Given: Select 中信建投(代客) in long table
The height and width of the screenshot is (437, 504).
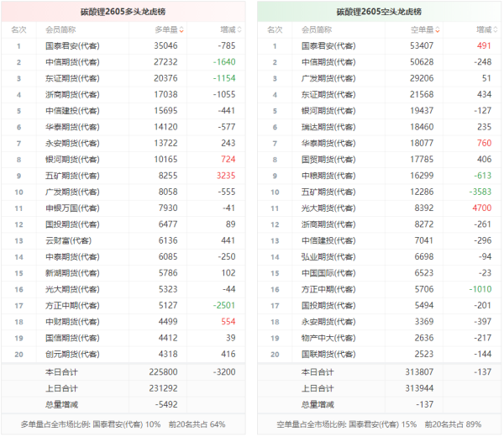Looking at the screenshot, I should [x=72, y=111].
